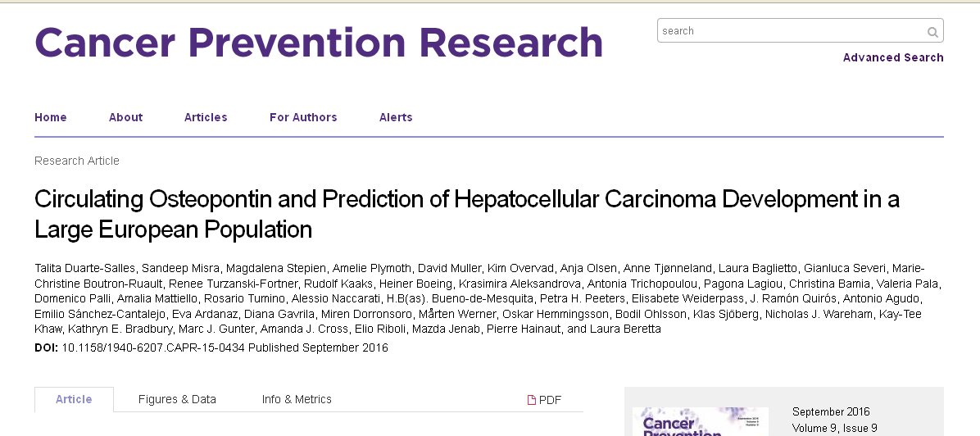Open the About menu item
The image size is (980, 436).
[x=125, y=117]
